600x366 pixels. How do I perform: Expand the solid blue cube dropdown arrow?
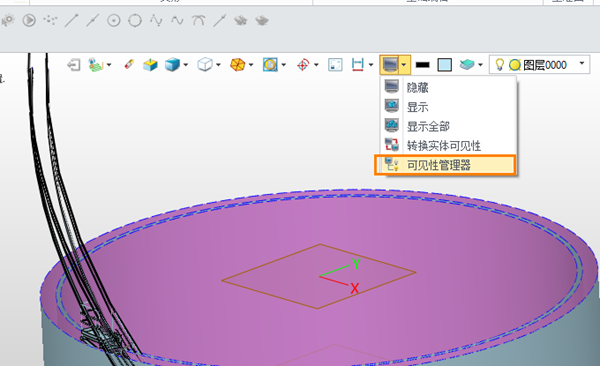(x=186, y=65)
